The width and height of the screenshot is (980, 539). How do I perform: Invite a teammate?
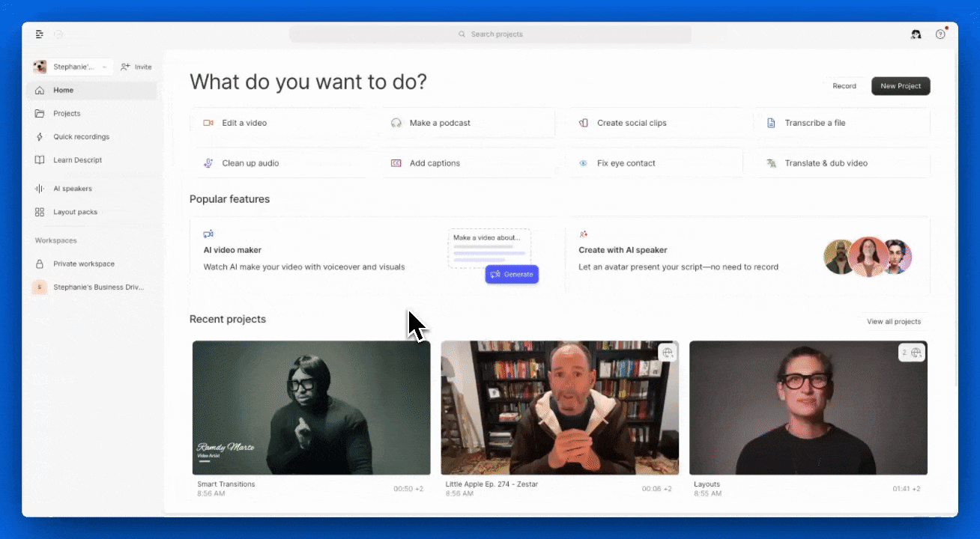tap(136, 67)
